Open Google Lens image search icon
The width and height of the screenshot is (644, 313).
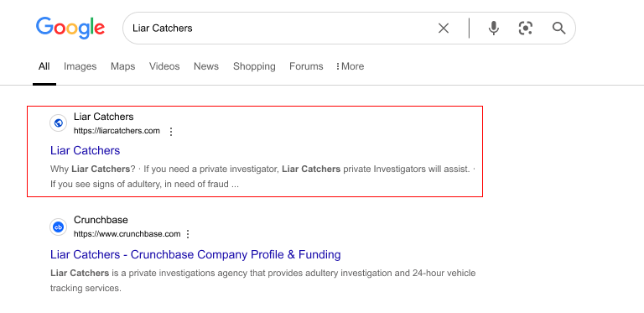pos(526,29)
